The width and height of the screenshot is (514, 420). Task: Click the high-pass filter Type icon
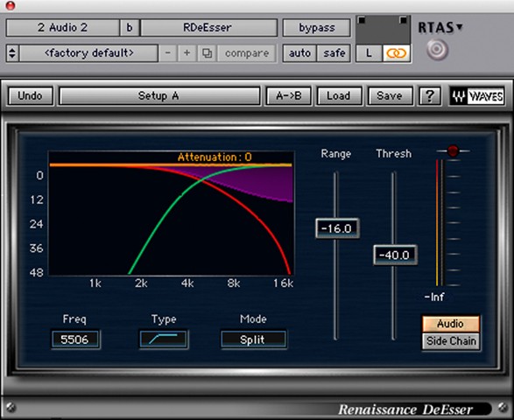point(163,339)
